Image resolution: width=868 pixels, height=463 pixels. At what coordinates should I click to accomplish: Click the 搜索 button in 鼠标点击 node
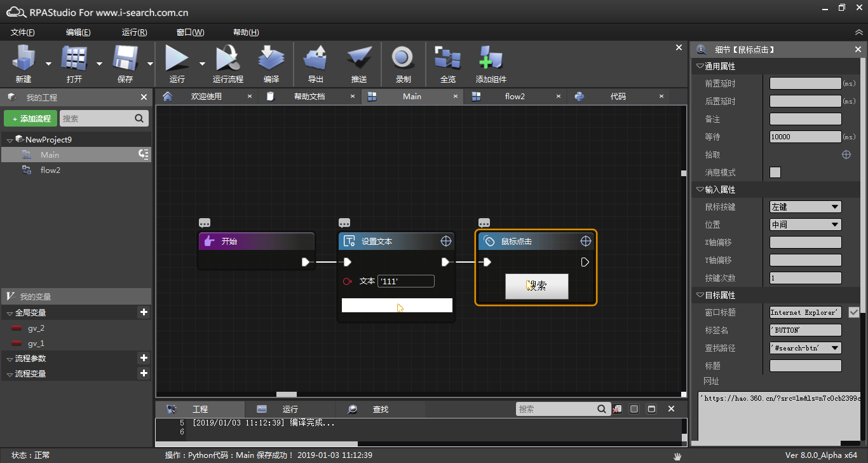point(536,286)
